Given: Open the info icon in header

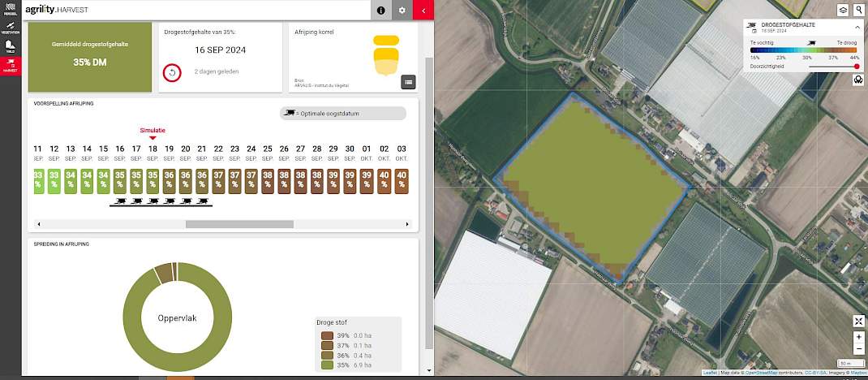Looking at the screenshot, I should [380, 10].
